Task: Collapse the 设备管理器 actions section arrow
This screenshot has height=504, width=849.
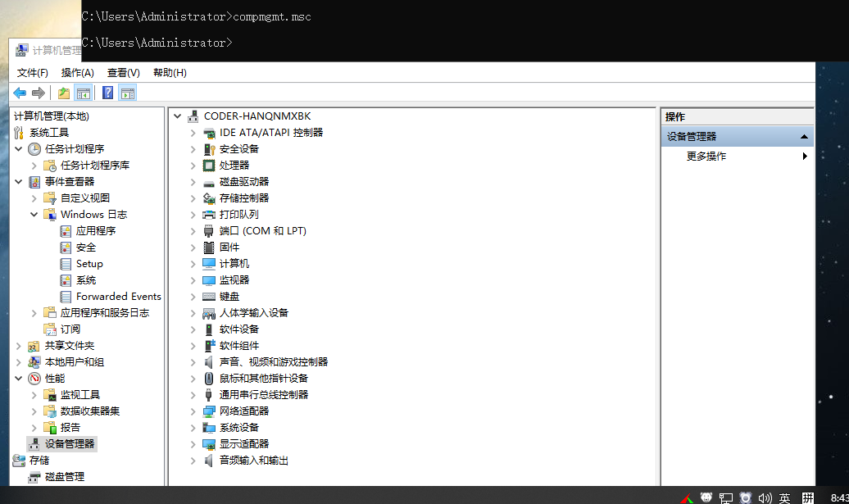Action: point(804,136)
